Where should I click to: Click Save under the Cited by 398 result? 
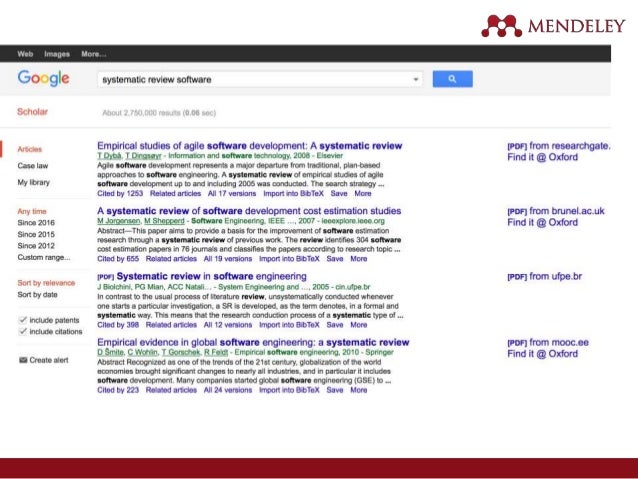click(335, 325)
